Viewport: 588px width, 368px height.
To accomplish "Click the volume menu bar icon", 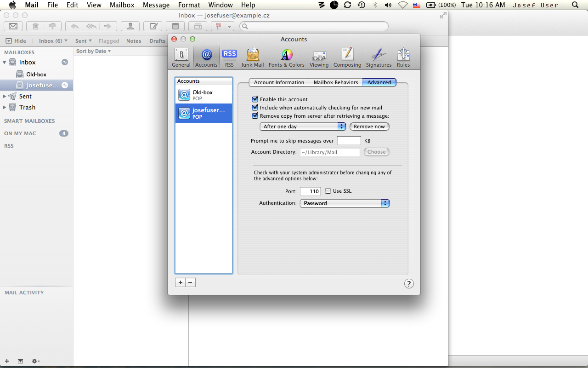I will (x=388, y=5).
